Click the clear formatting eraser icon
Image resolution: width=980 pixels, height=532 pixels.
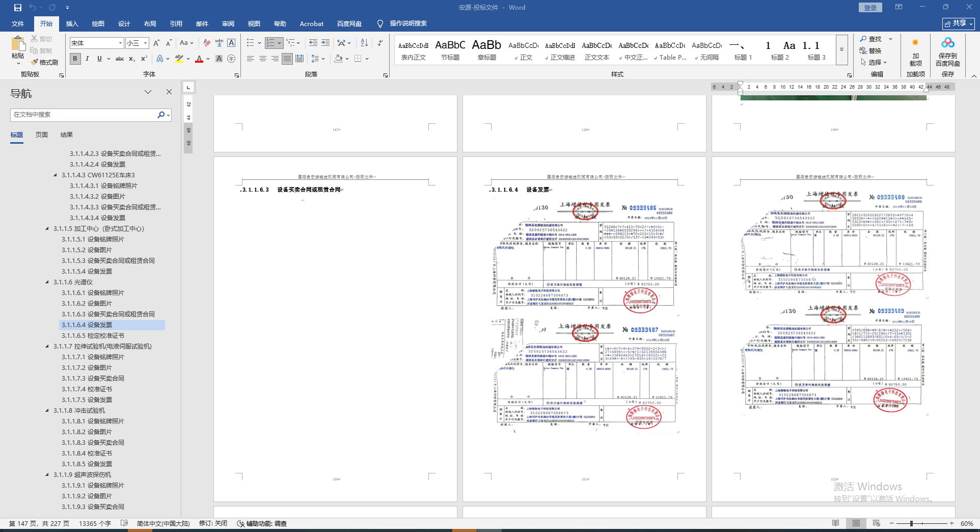207,43
